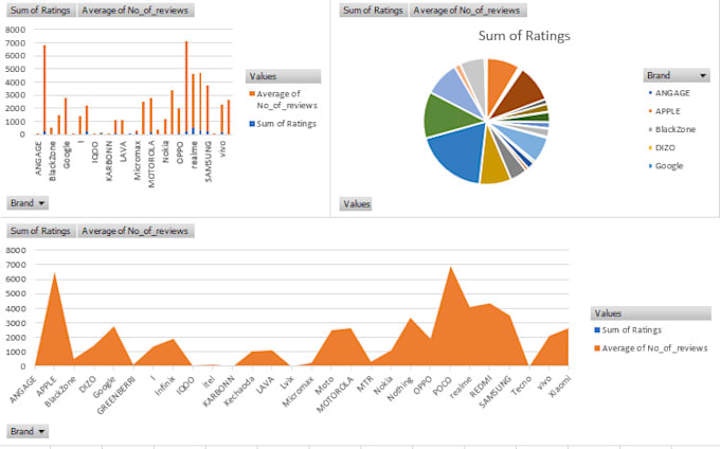Image resolution: width=720 pixels, height=449 pixels.
Task: Click the Sum of Ratings field button above the area chart
Action: point(40,231)
